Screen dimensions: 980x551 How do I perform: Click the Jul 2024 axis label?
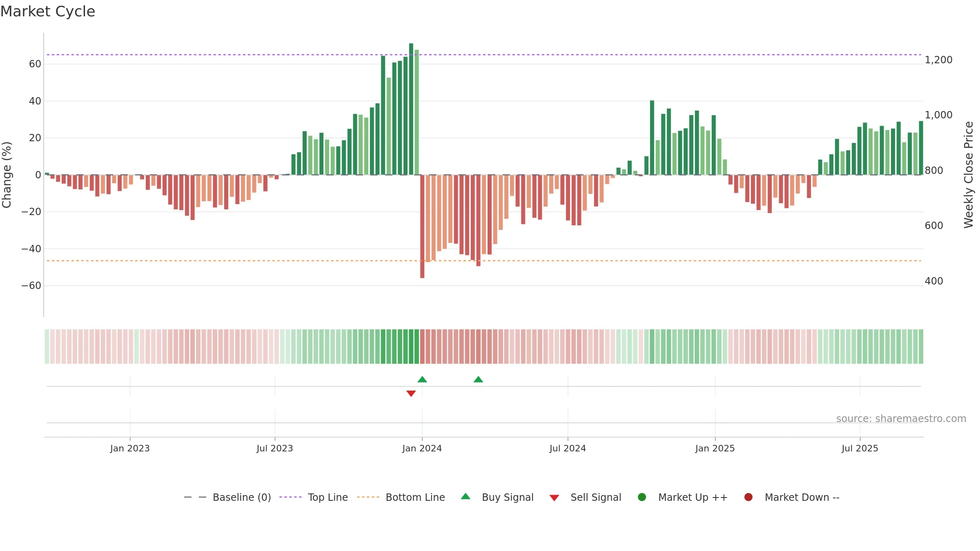[568, 448]
